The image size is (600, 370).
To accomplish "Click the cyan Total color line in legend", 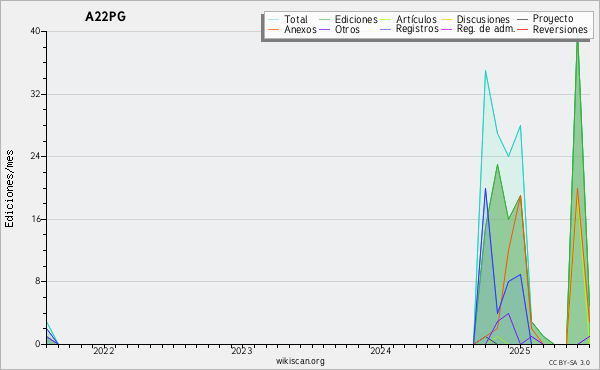I will 274,19.
